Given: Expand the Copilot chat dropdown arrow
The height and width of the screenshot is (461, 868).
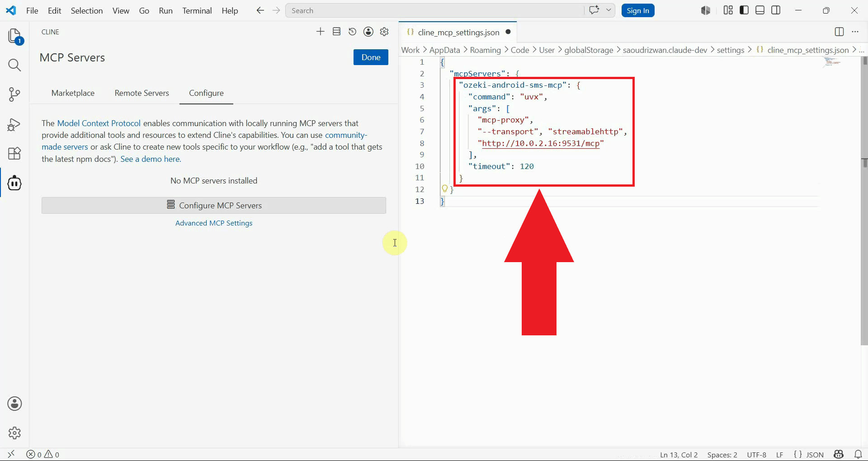Looking at the screenshot, I should tap(609, 10).
